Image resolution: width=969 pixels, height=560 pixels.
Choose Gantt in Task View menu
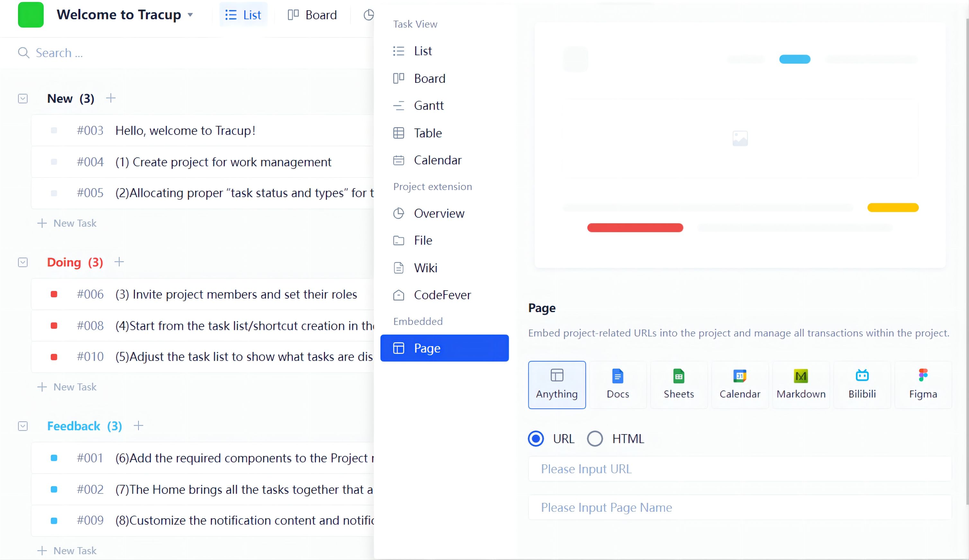428,105
